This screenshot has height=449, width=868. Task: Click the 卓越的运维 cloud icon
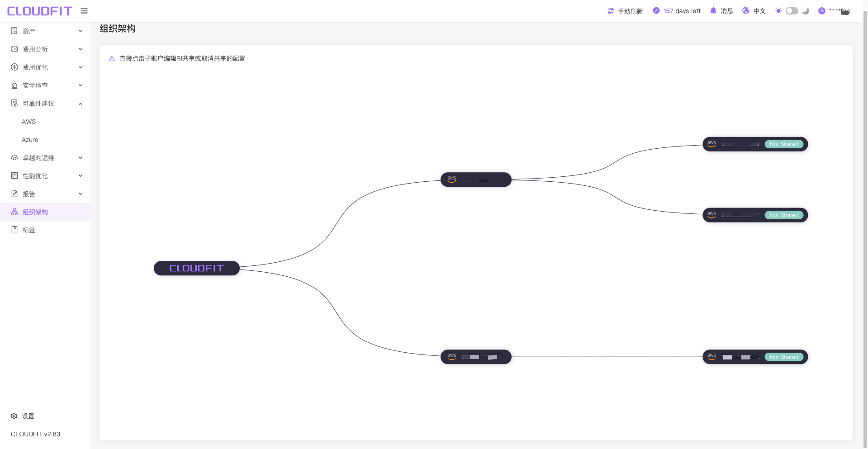(x=14, y=157)
